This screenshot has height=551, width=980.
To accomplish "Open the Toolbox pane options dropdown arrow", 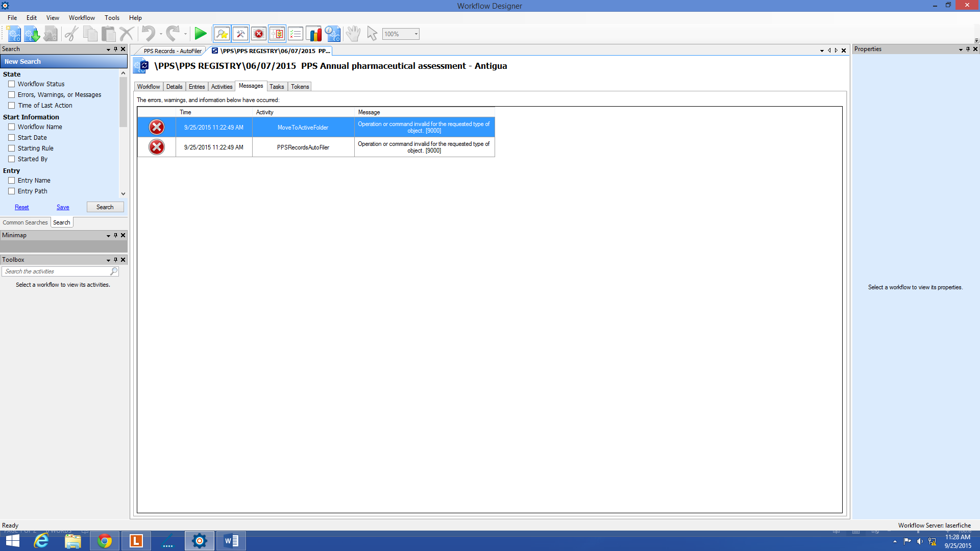I will [x=108, y=260].
